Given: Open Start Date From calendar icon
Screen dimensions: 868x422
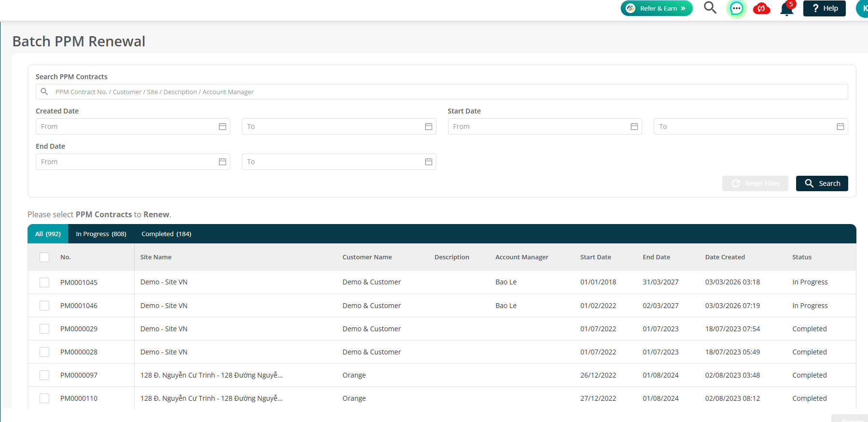Looking at the screenshot, I should tap(634, 127).
